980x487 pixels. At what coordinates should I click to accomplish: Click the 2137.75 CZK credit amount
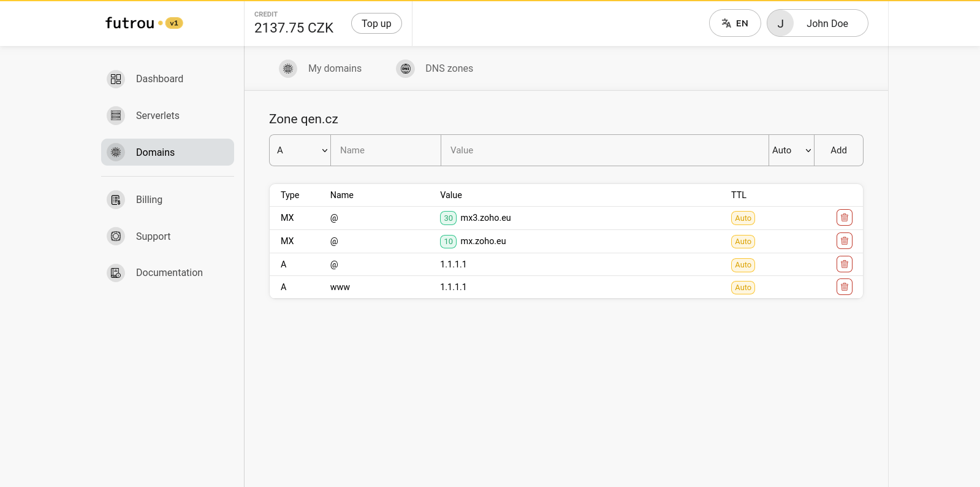click(294, 28)
